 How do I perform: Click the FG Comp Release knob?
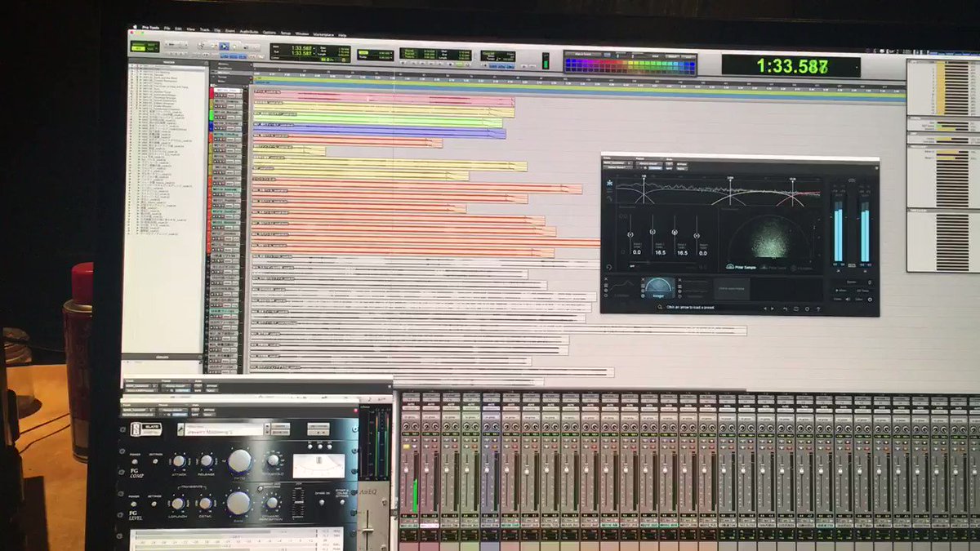click(x=207, y=460)
